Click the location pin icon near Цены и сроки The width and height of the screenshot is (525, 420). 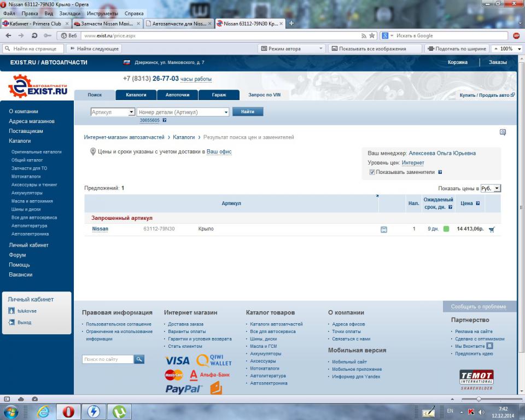(93, 151)
